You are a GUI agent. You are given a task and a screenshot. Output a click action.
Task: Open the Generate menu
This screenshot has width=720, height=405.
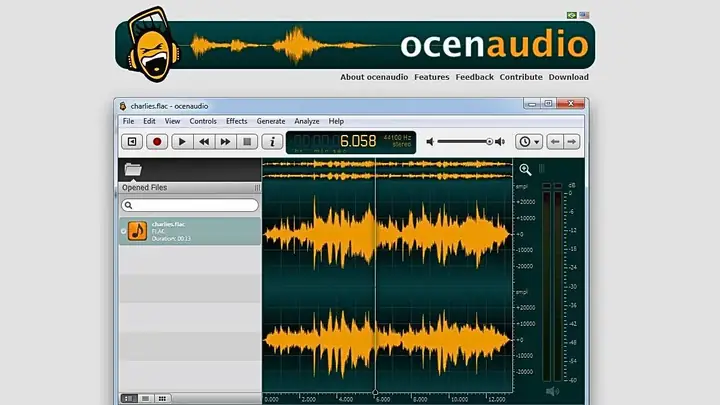[x=271, y=121]
